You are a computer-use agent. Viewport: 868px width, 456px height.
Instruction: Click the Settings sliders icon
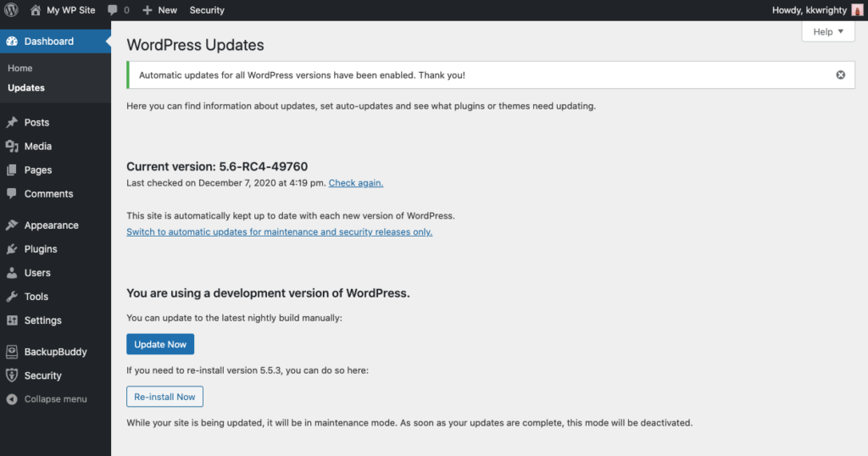[12, 320]
